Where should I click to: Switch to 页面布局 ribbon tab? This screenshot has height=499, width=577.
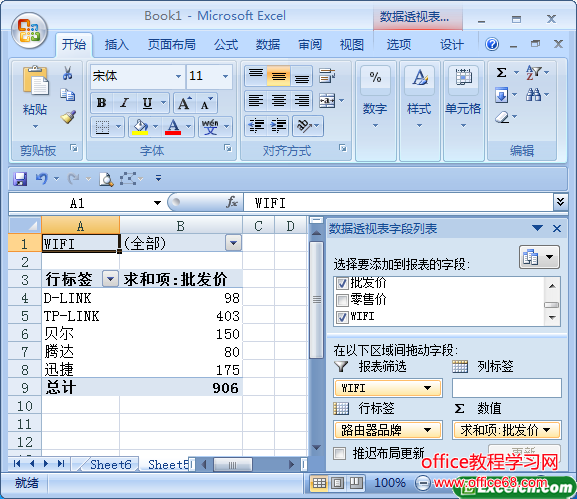pyautogui.click(x=171, y=45)
